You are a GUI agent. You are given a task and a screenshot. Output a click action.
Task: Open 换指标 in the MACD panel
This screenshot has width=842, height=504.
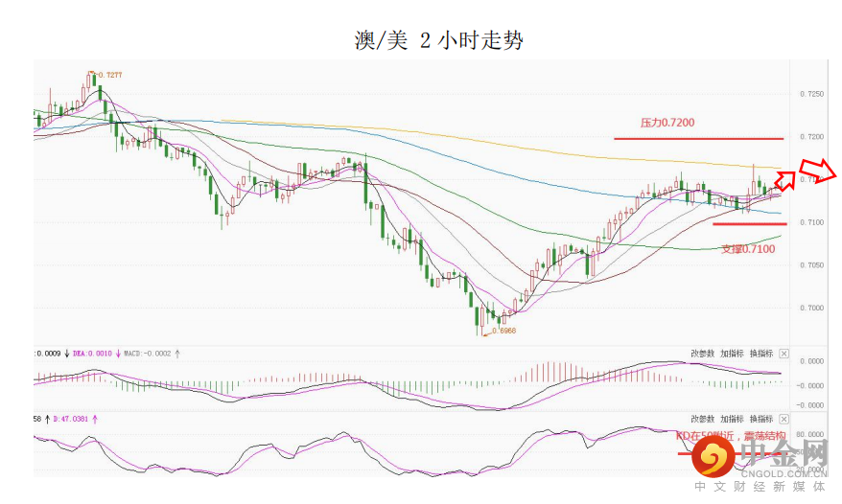pyautogui.click(x=761, y=354)
